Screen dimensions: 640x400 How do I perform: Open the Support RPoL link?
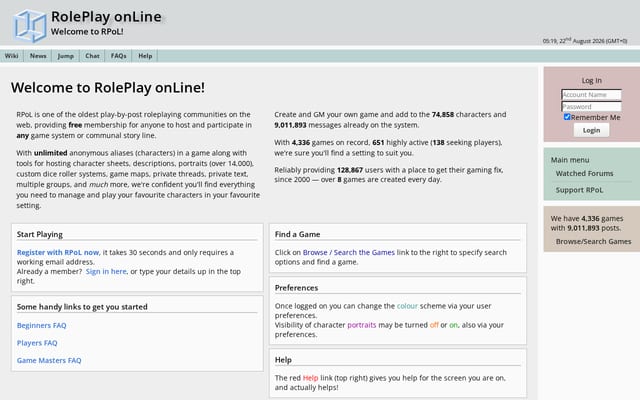[579, 190]
